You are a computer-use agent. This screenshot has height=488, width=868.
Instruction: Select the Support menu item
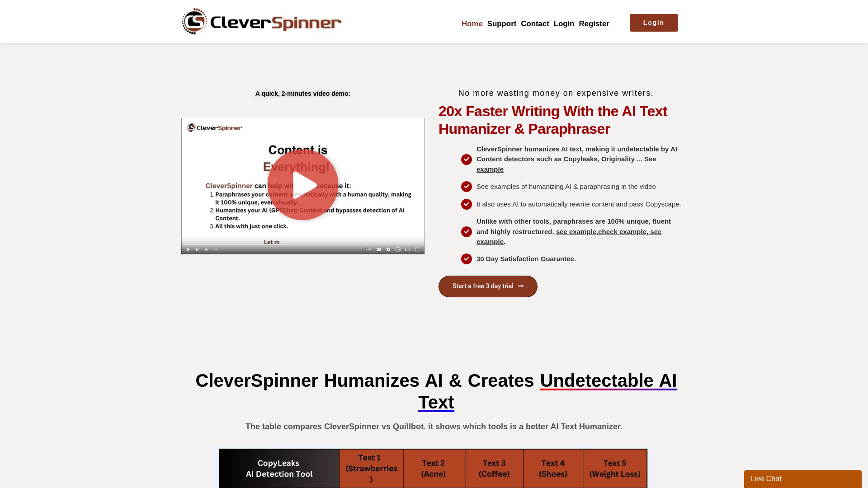point(502,24)
